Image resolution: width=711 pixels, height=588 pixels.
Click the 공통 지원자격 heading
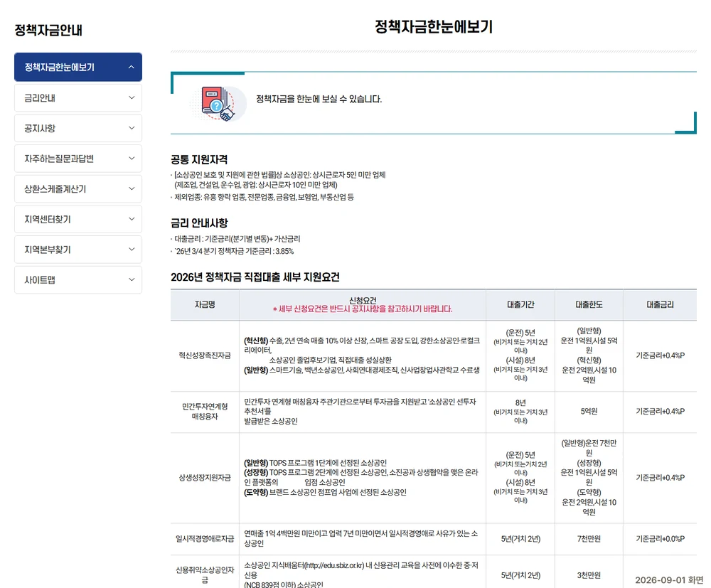pyautogui.click(x=199, y=159)
